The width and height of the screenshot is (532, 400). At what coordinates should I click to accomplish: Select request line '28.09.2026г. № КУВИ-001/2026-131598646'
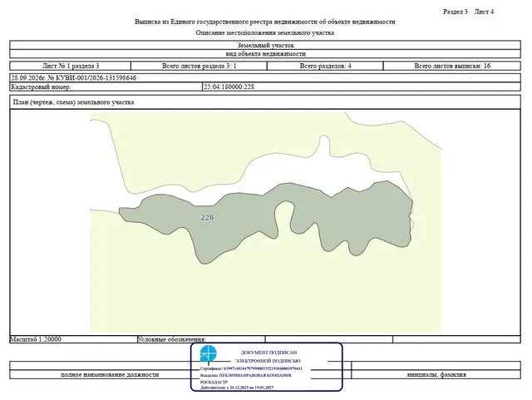point(74,78)
